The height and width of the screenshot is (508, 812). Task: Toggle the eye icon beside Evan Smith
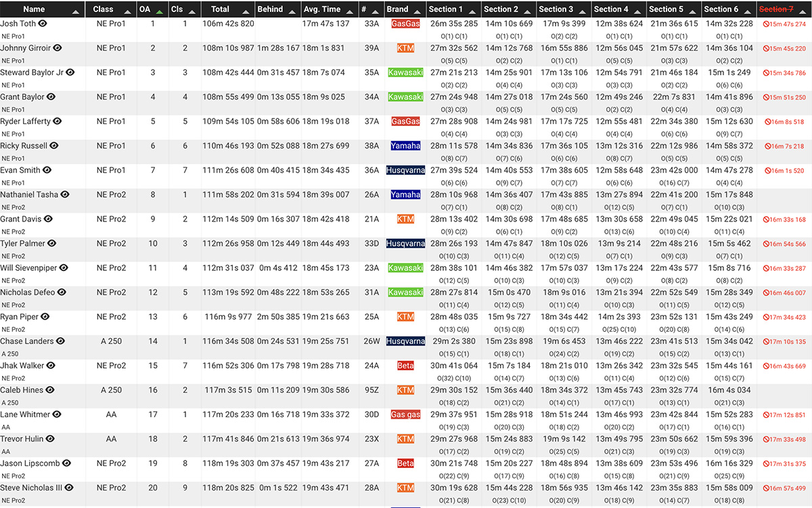tap(47, 170)
